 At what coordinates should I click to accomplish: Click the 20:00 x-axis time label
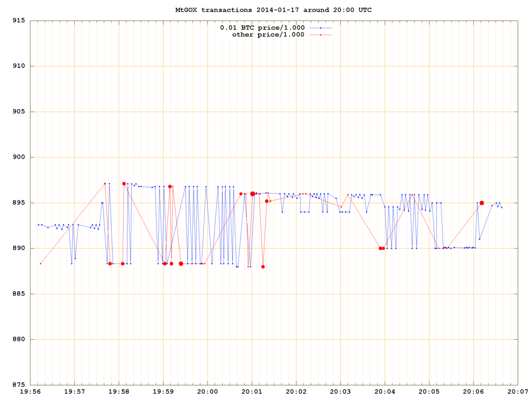pos(207,392)
